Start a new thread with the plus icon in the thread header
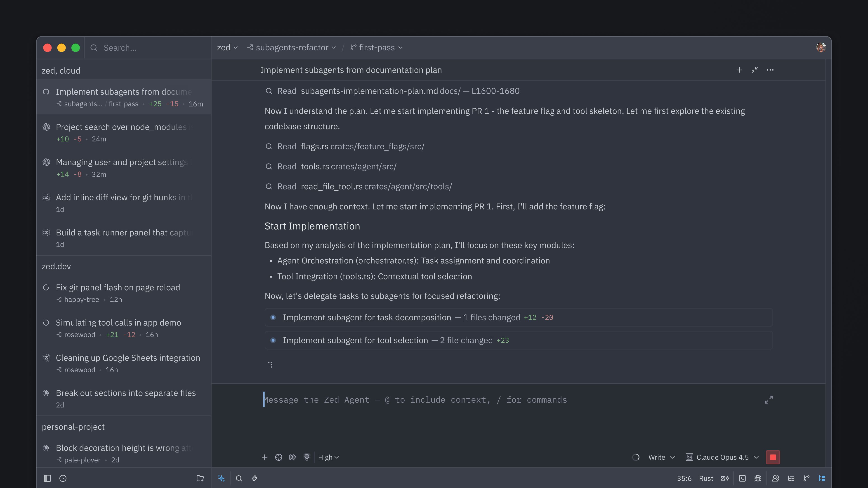This screenshot has width=868, height=488. point(739,70)
